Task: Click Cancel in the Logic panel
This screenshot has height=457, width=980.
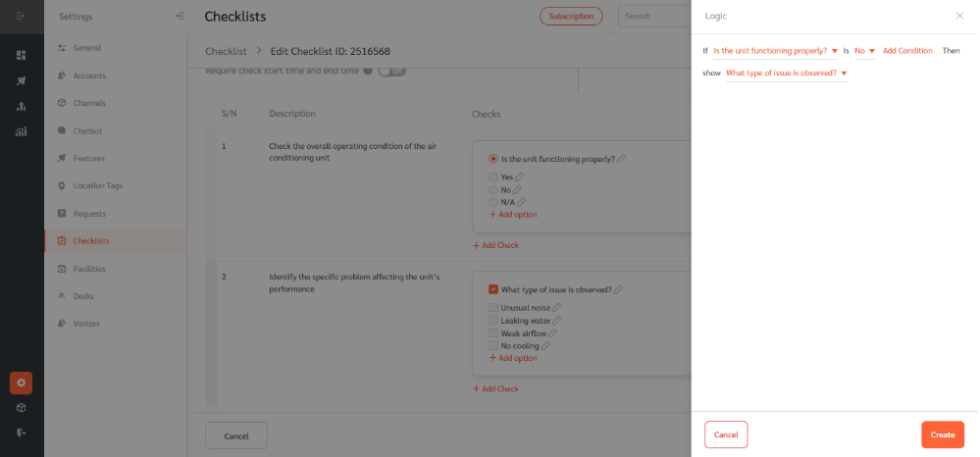Action: click(x=726, y=435)
